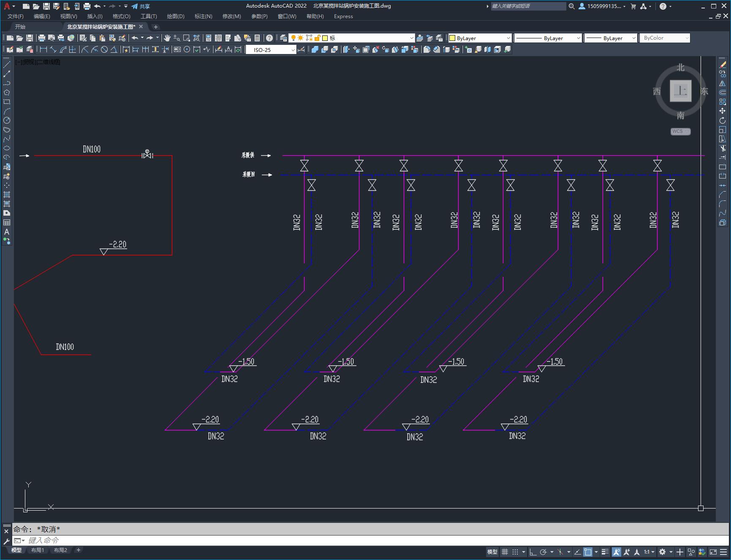Select the Circle draw tool
Screen dimensions: 731x560
7,120
